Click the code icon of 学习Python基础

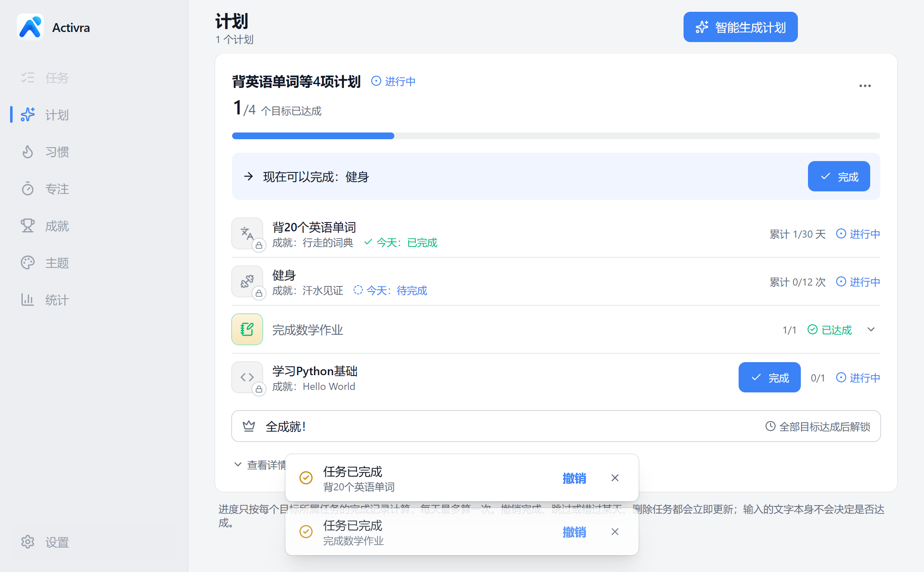click(x=247, y=377)
